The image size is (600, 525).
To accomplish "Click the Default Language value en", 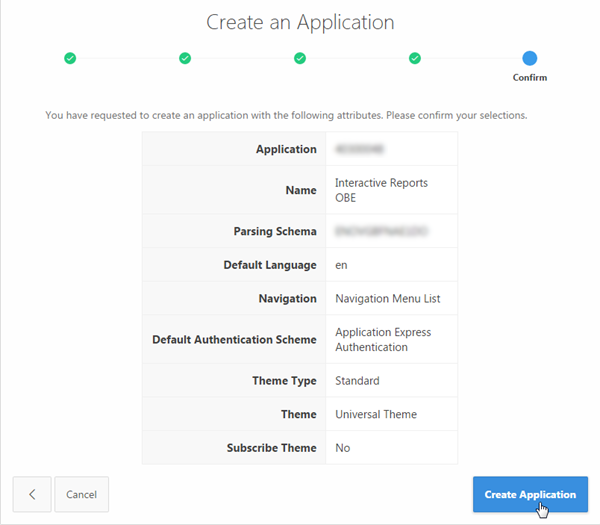I will pos(341,265).
